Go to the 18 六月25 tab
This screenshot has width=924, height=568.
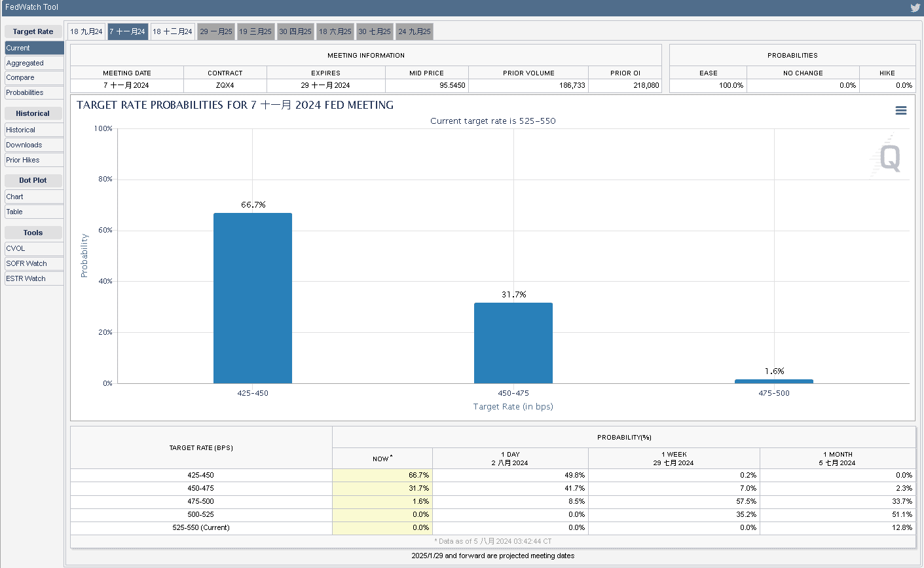335,31
